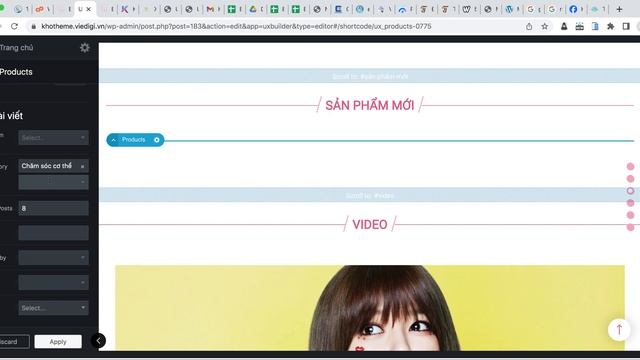Jump to first pink navigation dot
640x360 pixels.
tap(630, 167)
